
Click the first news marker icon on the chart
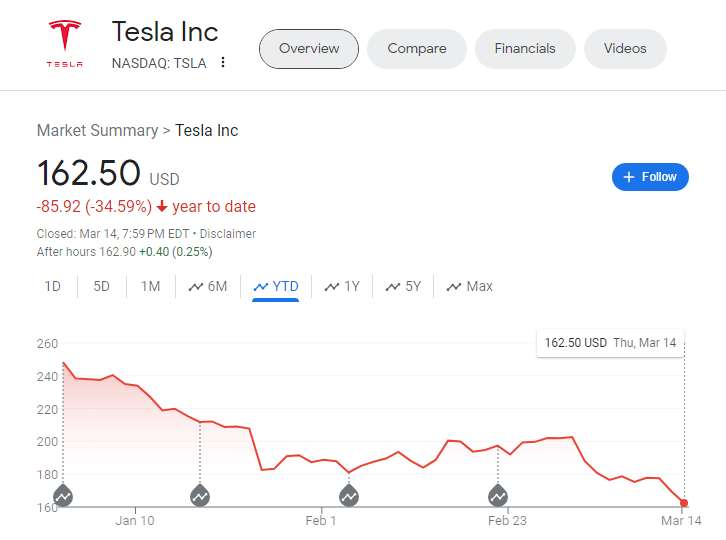[x=63, y=495]
